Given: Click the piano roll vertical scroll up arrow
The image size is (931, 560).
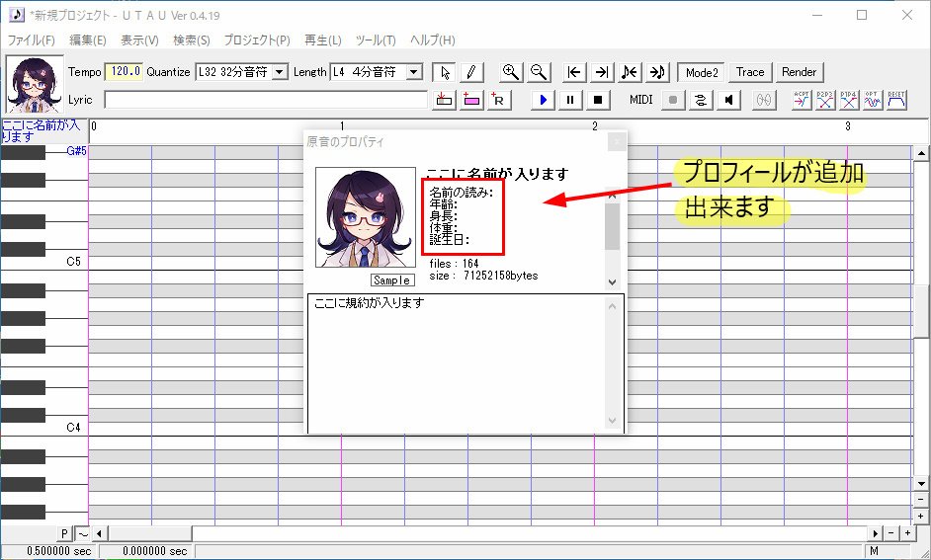Looking at the screenshot, I should 921,153.
